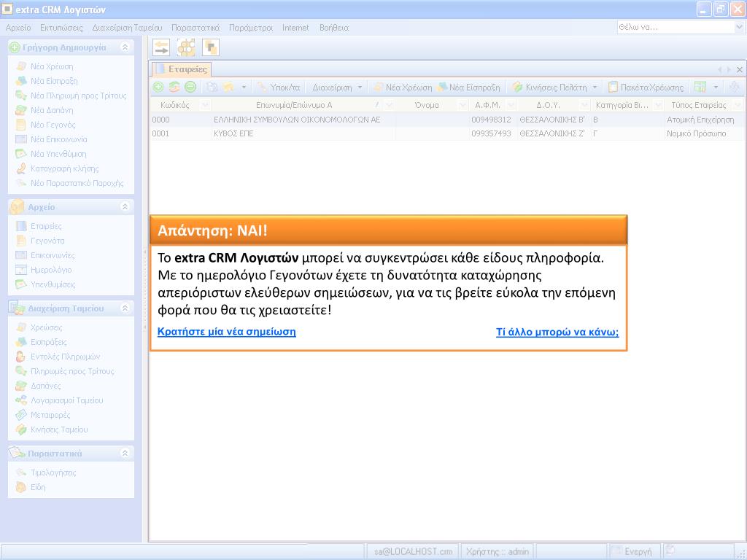This screenshot has width=747, height=560.
Task: Click the Νέα Χρέωση sidebar icon
Action: (21, 66)
